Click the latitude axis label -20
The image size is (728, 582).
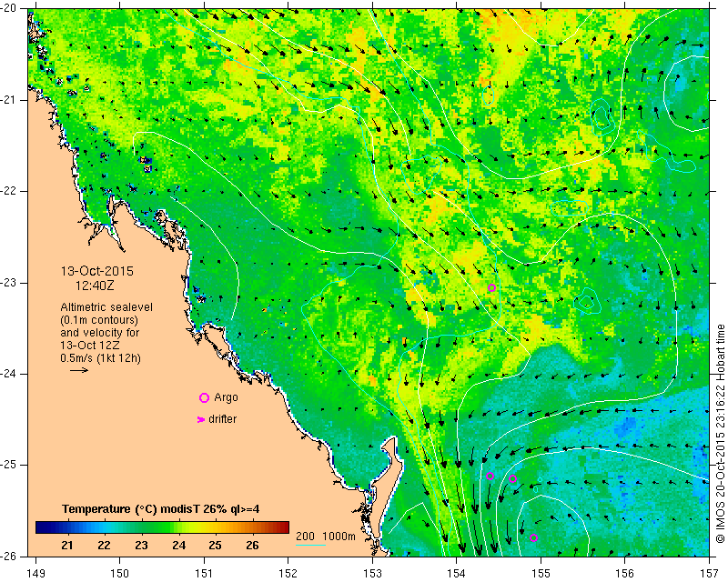[8, 8]
